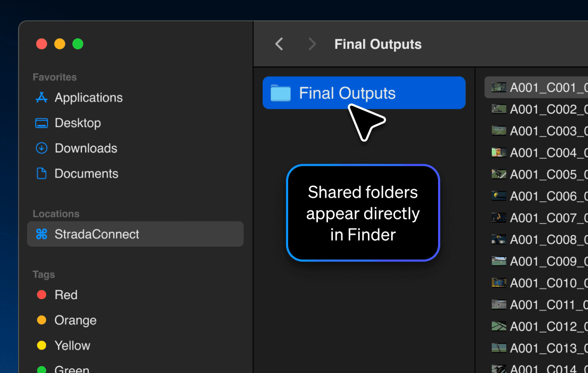
Task: Select the Desktop sidebar icon
Action: pos(41,123)
